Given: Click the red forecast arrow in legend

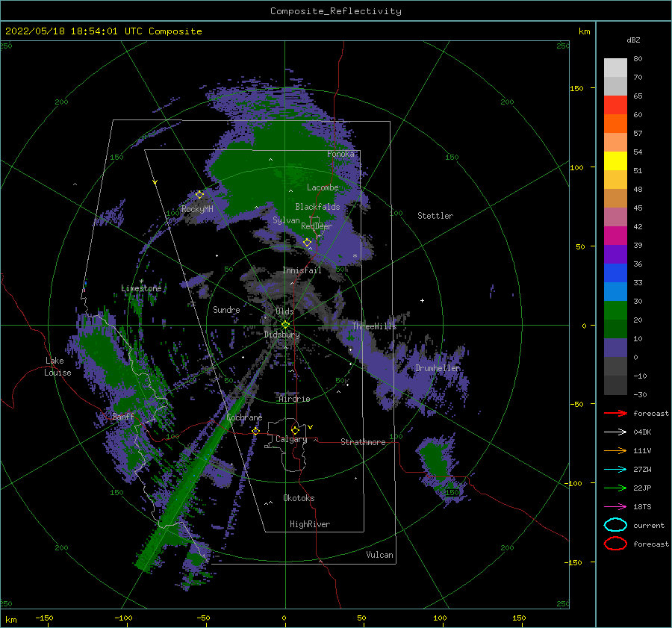Looking at the screenshot, I should [x=615, y=413].
